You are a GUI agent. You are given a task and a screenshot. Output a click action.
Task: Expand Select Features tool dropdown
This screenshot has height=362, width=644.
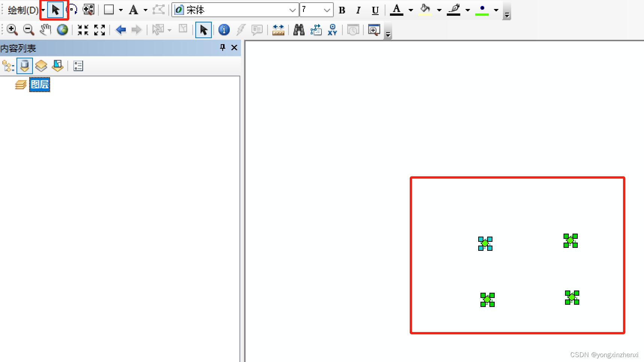click(170, 30)
